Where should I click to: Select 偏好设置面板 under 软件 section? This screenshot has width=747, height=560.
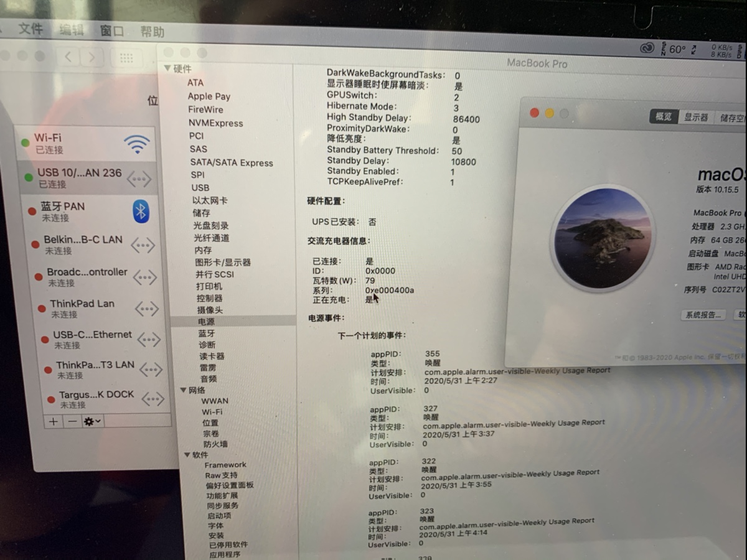pyautogui.click(x=230, y=485)
